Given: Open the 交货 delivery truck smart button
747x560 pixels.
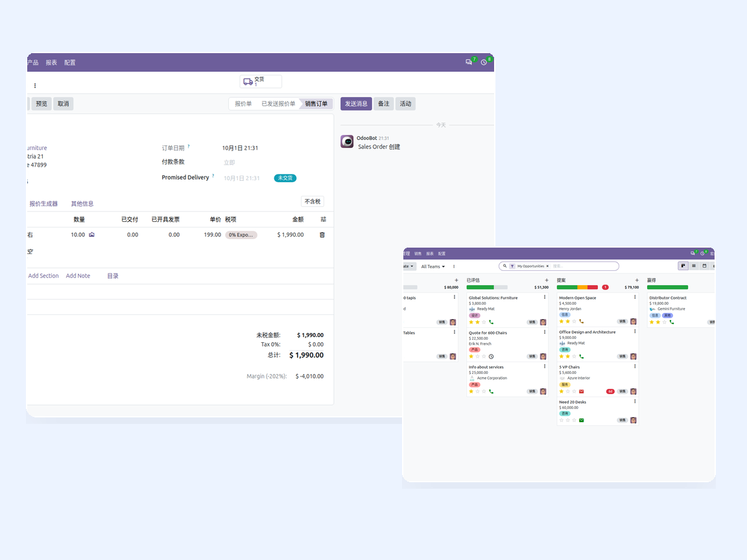Looking at the screenshot, I should (x=261, y=82).
